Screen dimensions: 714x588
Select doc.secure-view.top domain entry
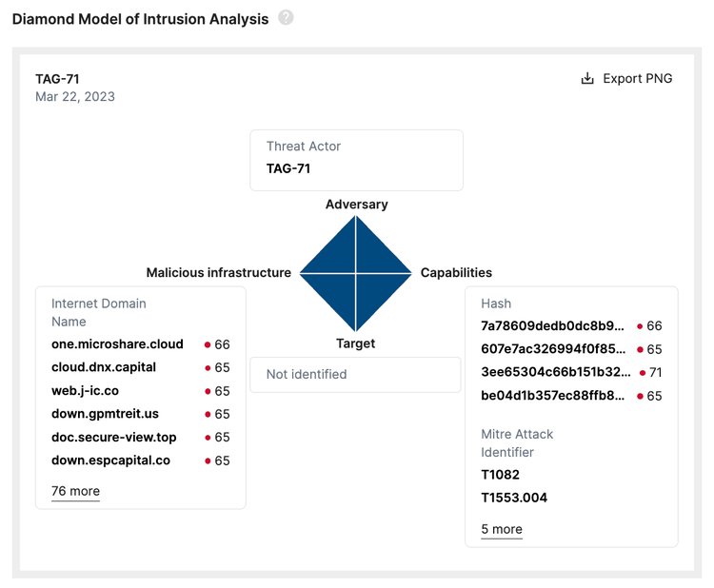(114, 438)
